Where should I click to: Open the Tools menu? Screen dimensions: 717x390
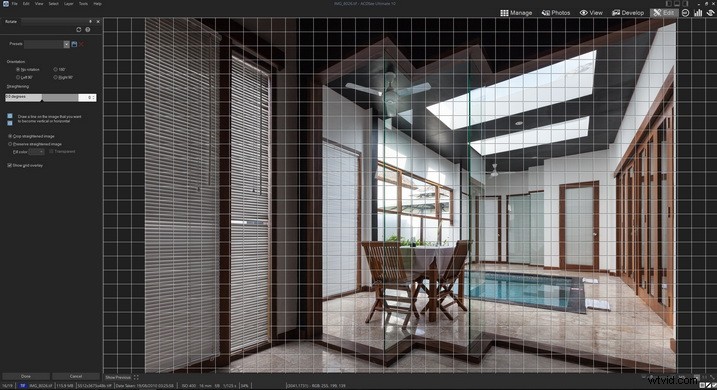point(83,4)
